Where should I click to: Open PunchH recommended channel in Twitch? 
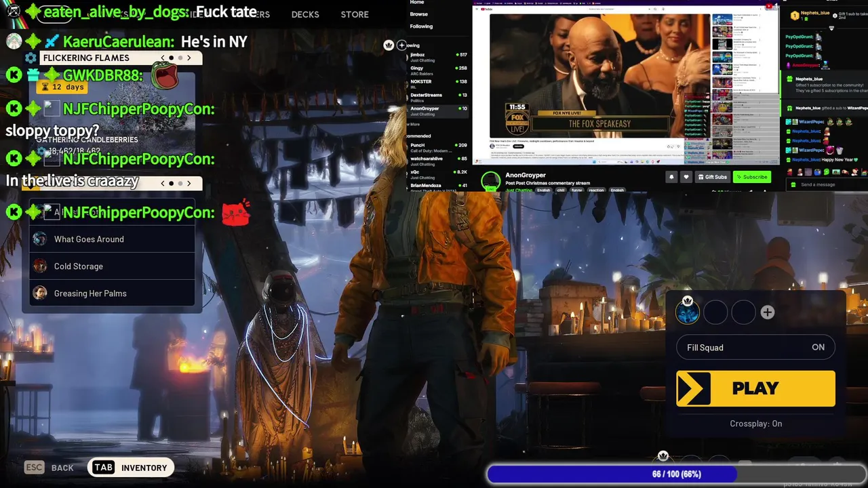click(439, 148)
